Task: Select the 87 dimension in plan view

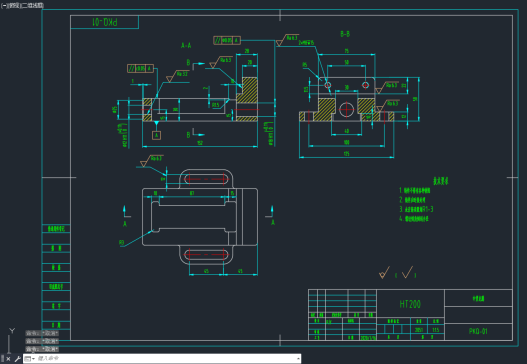Action: (192, 193)
